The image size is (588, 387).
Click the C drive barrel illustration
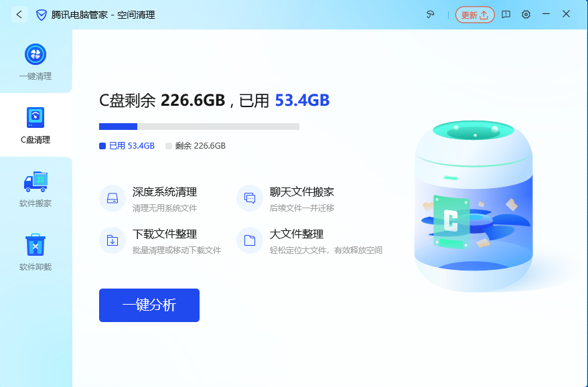[473, 206]
